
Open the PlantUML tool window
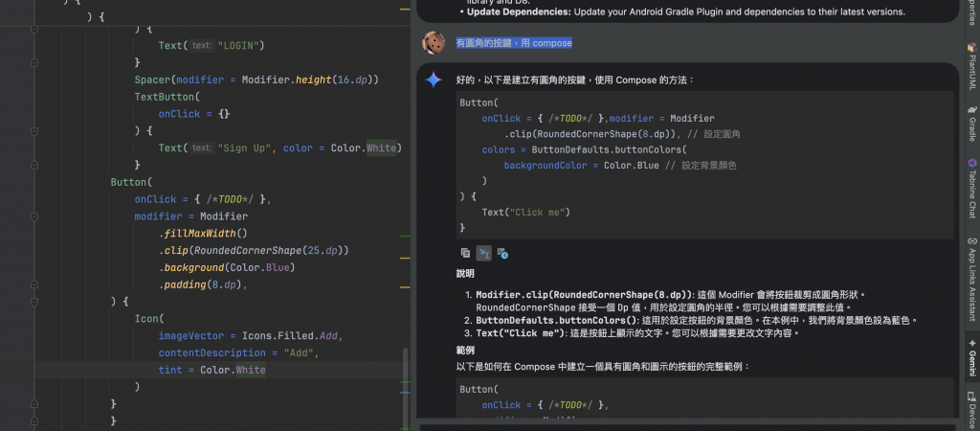[x=972, y=66]
